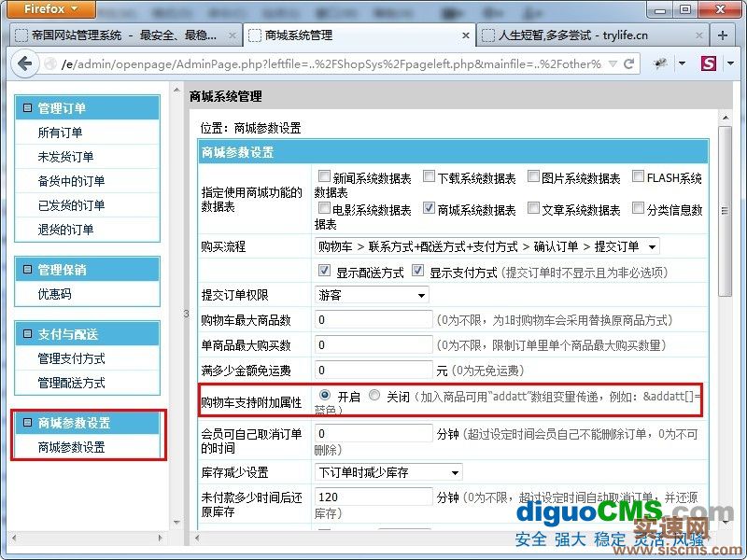Open a new tab with plus button

pos(722,35)
